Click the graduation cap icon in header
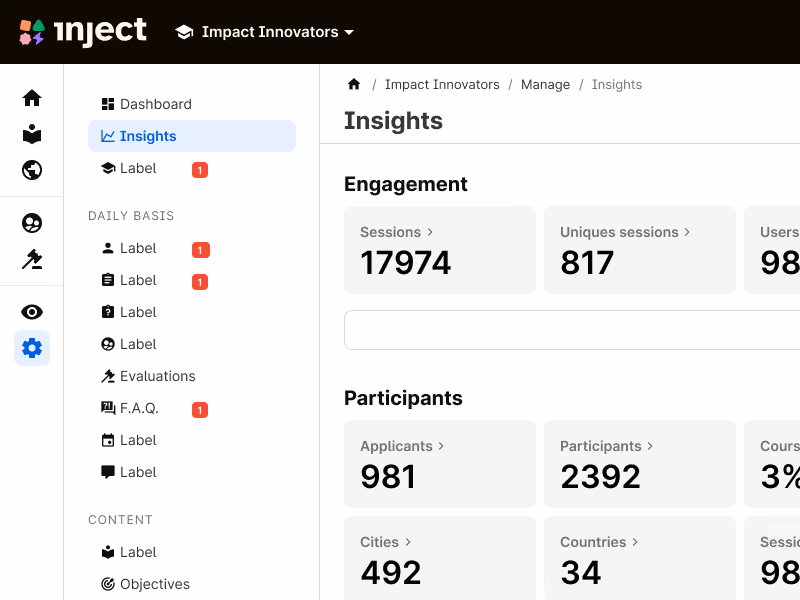Viewport: 800px width, 600px height. (184, 32)
